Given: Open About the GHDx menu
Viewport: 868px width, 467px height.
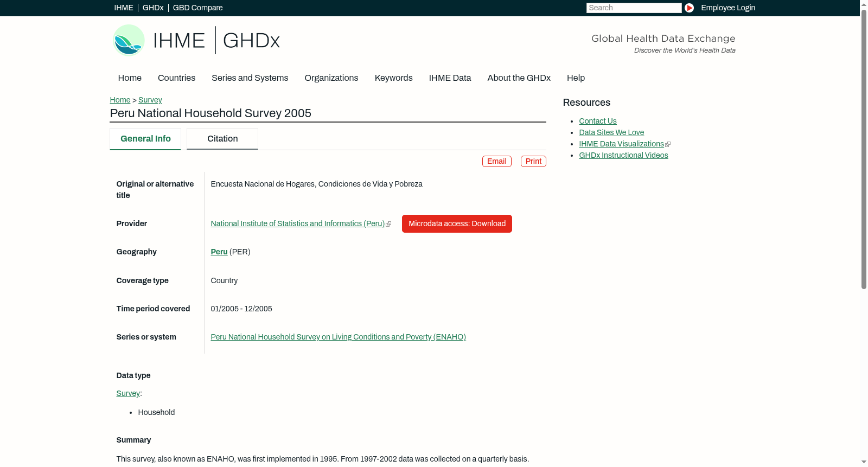Looking at the screenshot, I should 519,78.
